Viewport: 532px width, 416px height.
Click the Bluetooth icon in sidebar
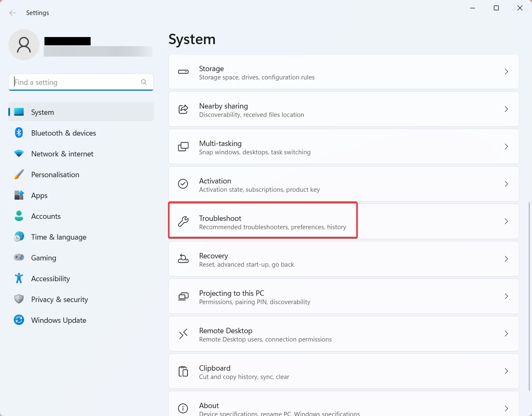pyautogui.click(x=19, y=133)
